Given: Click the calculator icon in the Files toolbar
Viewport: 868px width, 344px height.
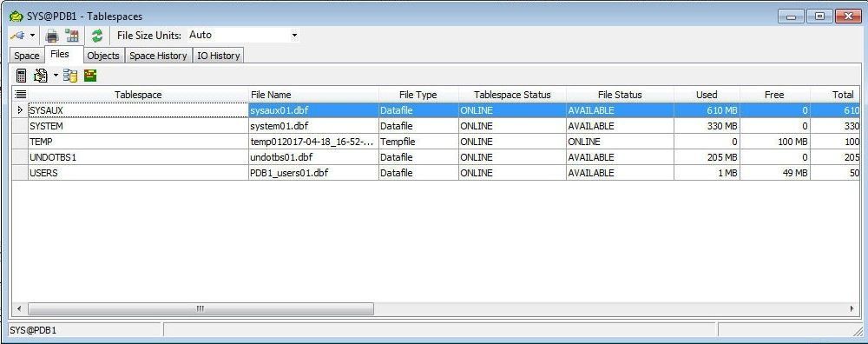Looking at the screenshot, I should 21,76.
